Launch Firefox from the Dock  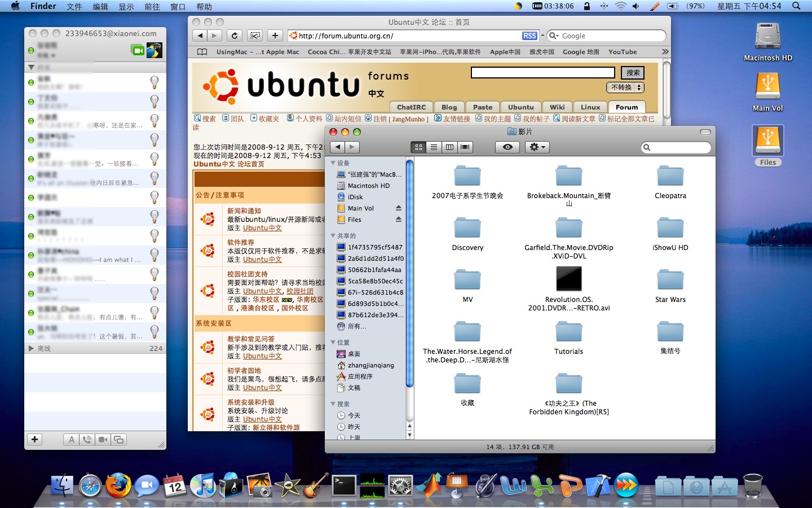pos(118,485)
